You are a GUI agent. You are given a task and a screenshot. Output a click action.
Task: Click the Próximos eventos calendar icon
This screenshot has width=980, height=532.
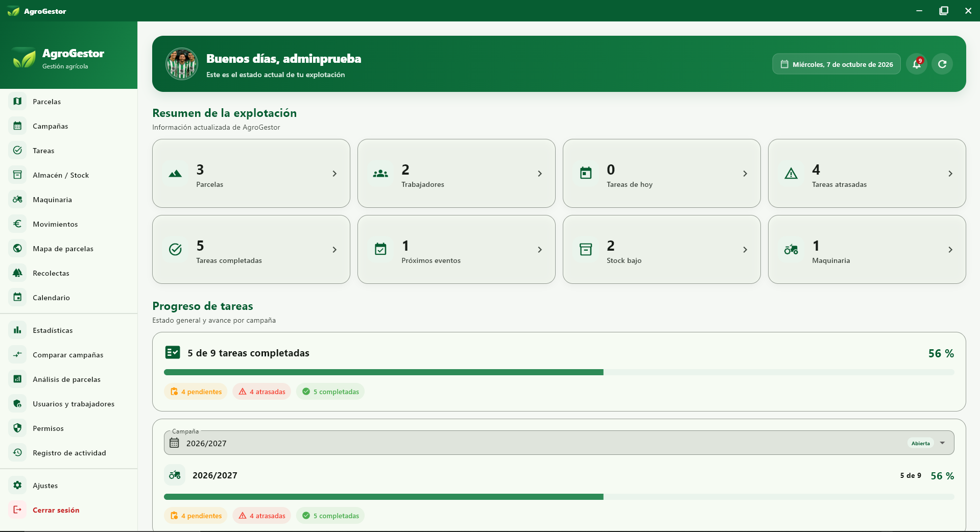[380, 250]
